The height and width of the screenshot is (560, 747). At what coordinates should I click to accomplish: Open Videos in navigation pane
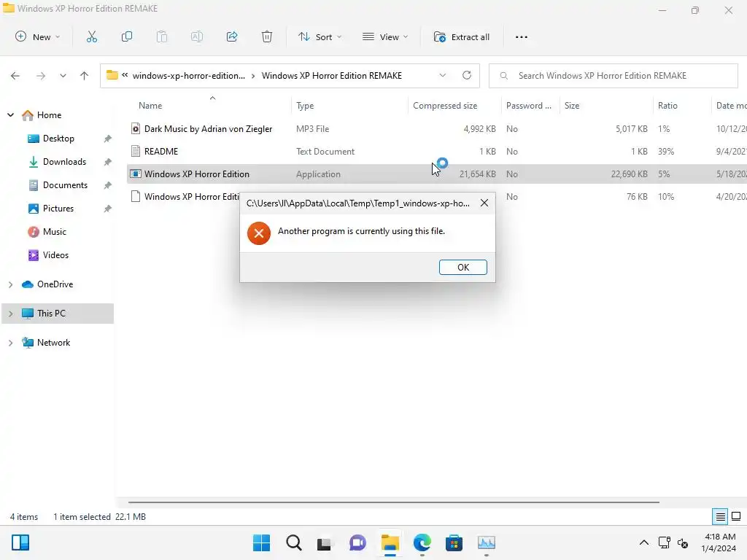48,255
